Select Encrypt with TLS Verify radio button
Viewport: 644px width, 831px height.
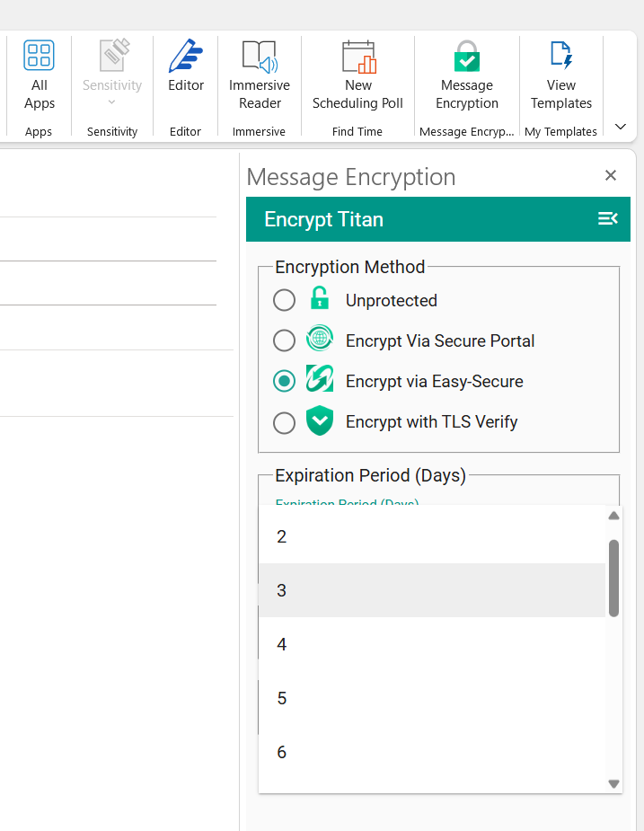(284, 422)
